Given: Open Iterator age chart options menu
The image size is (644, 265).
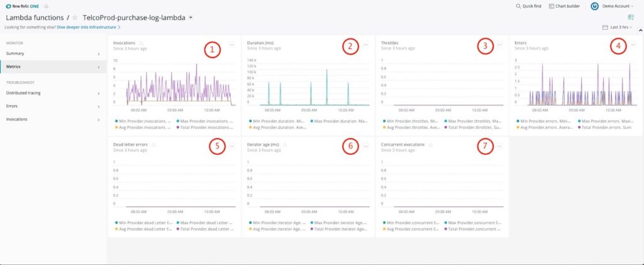Looking at the screenshot, I should click(x=365, y=146).
